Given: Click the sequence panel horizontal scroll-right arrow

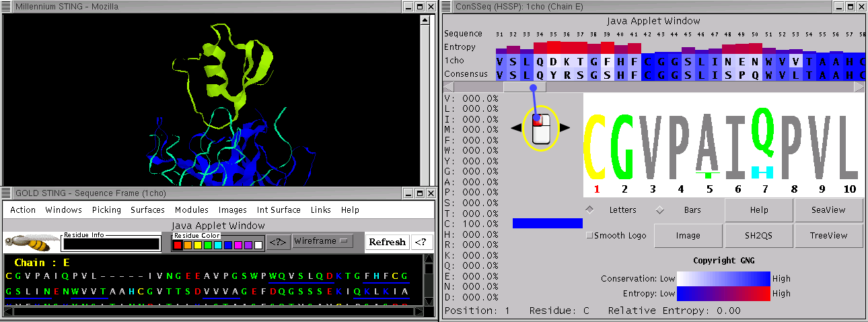Looking at the screenshot, I should pyautogui.click(x=419, y=311).
